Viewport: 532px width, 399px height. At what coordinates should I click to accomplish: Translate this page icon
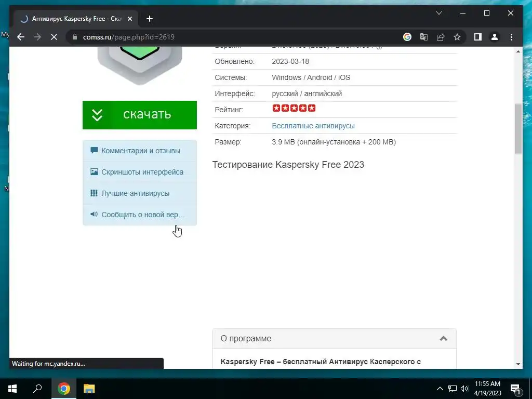click(424, 37)
